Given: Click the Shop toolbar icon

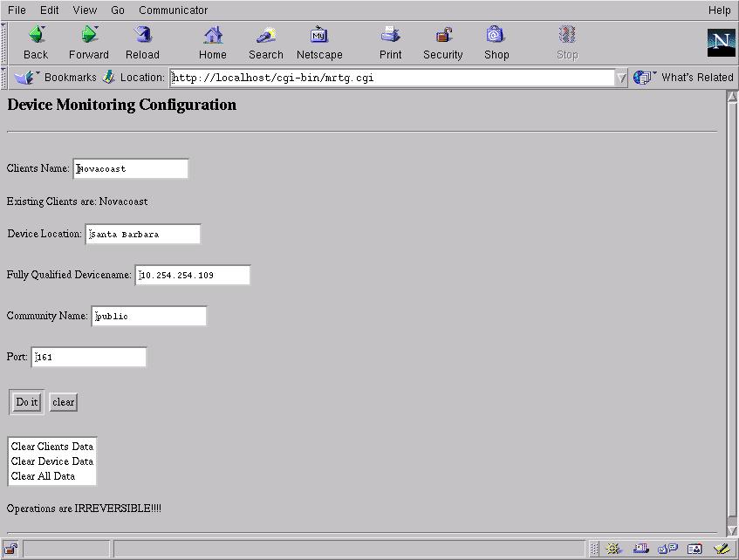Looking at the screenshot, I should pos(496,36).
